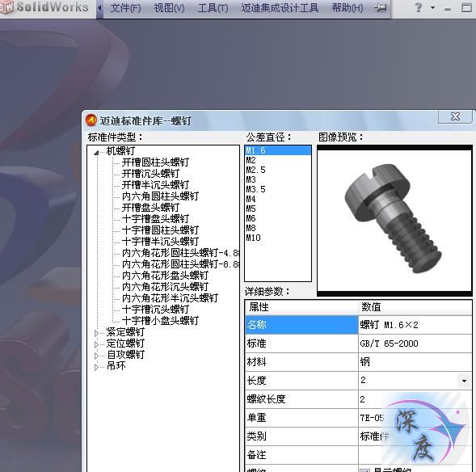The height and width of the screenshot is (472, 476).
Task: Expand the 定位螺钉 tree node
Action: 96,344
